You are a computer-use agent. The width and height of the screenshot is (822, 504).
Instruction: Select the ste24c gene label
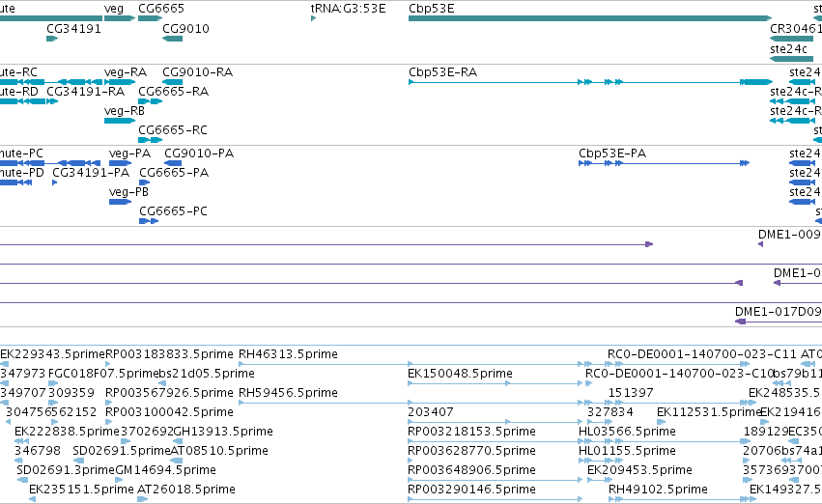click(x=788, y=48)
